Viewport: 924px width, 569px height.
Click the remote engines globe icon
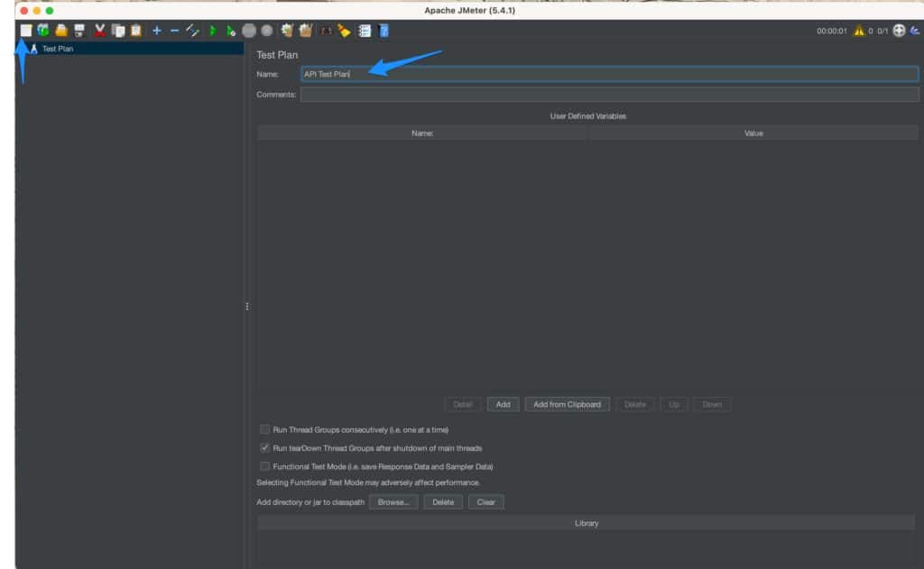click(900, 31)
